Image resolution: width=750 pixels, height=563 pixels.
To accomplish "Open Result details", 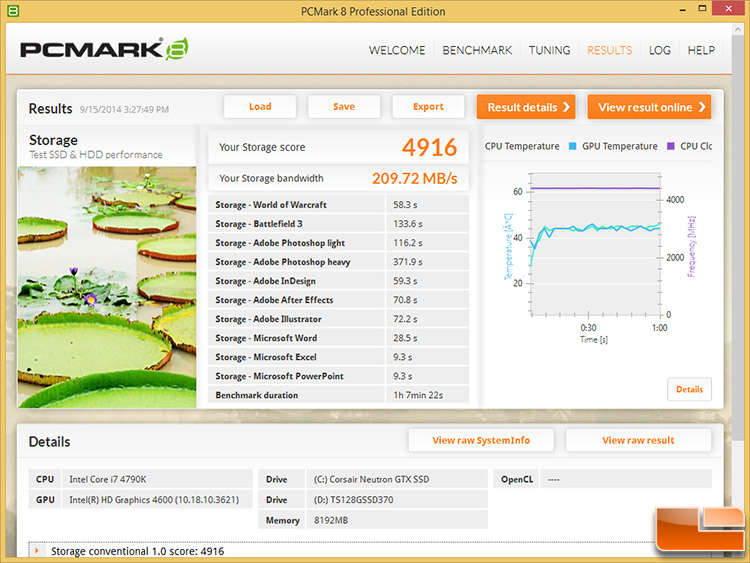I will point(526,107).
